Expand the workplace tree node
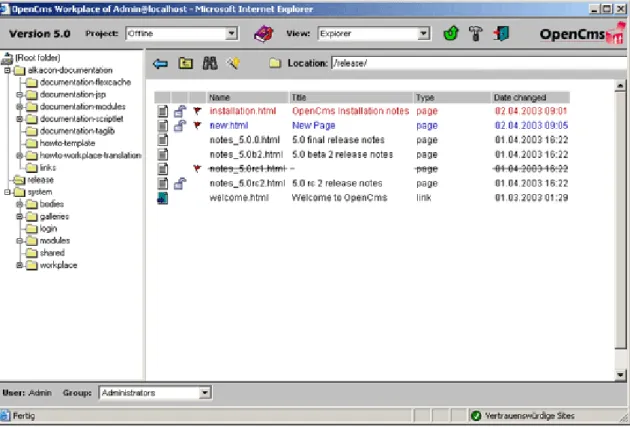 click(x=19, y=265)
